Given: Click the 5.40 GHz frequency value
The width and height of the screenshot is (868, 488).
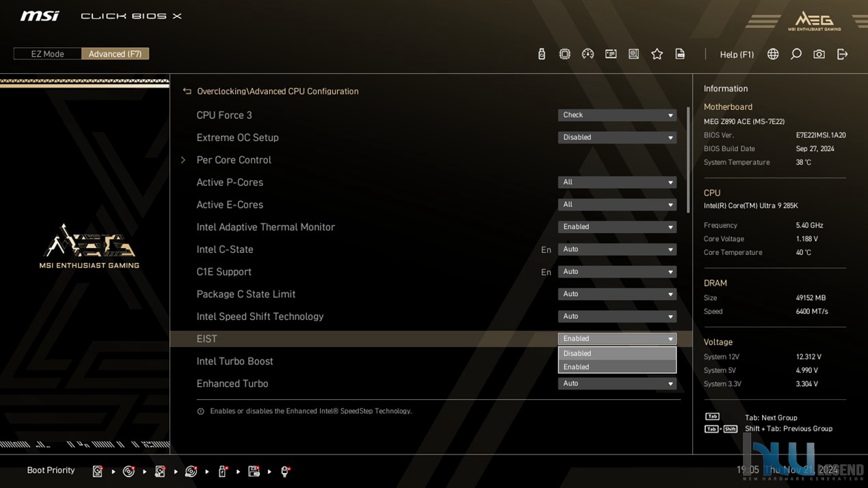Looking at the screenshot, I should click(x=809, y=226).
